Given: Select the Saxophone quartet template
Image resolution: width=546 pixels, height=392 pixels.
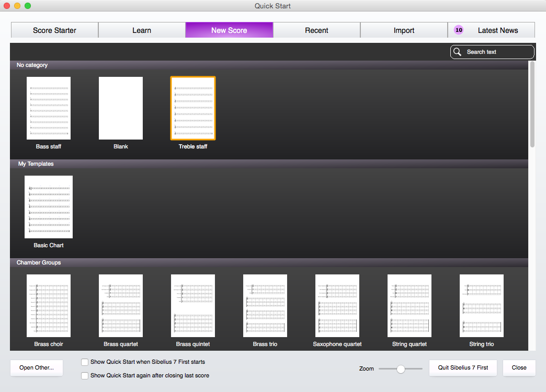Looking at the screenshot, I should click(337, 306).
